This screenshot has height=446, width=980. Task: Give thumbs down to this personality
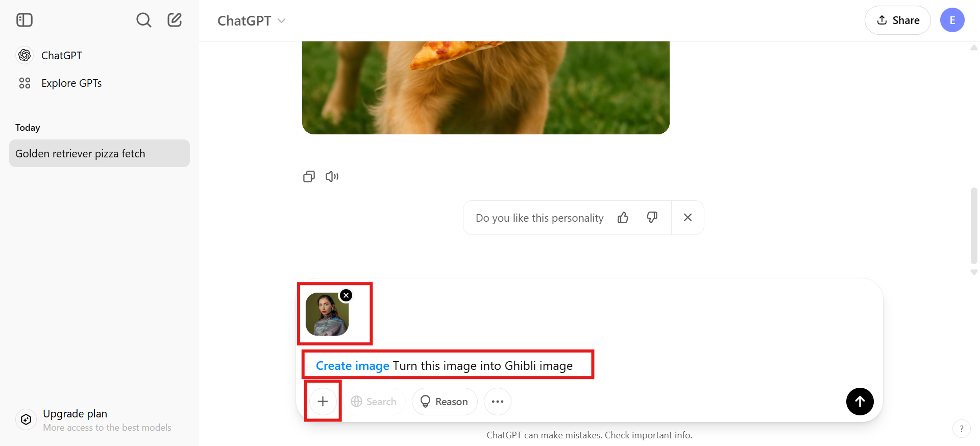click(x=652, y=218)
